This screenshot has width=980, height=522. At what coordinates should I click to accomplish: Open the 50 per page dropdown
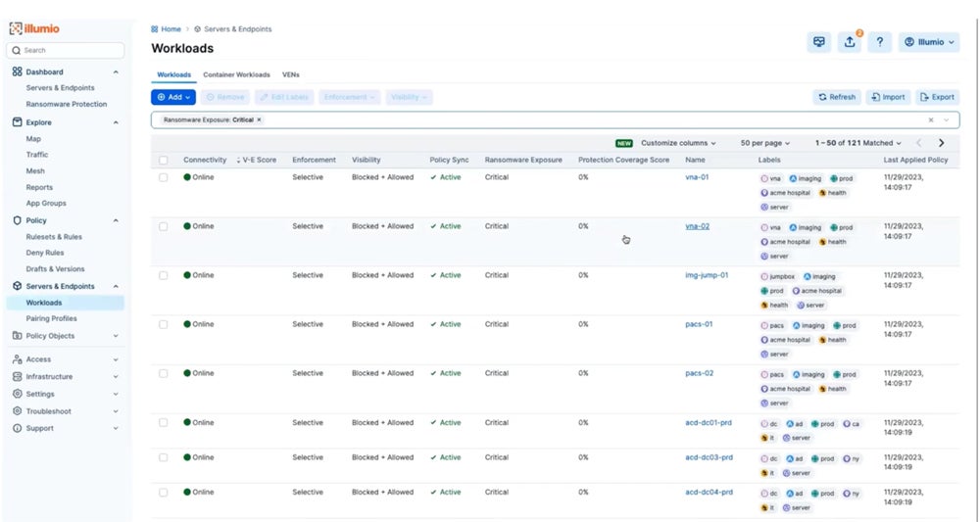click(x=764, y=143)
